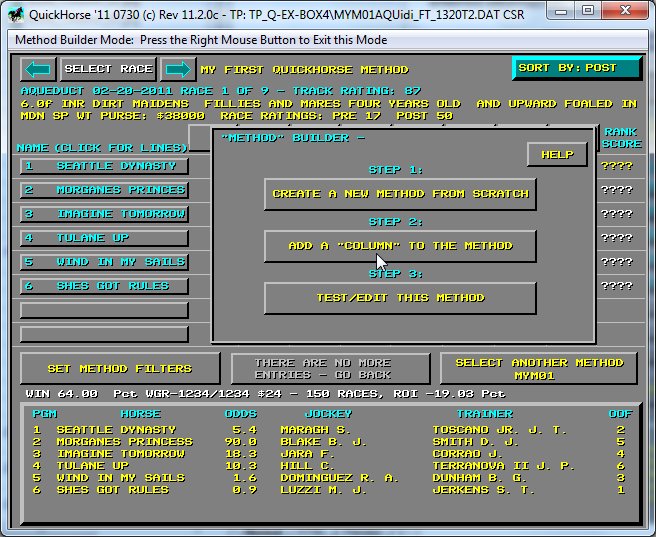Pick horse 3 Imagine Tomorrow

point(104,214)
